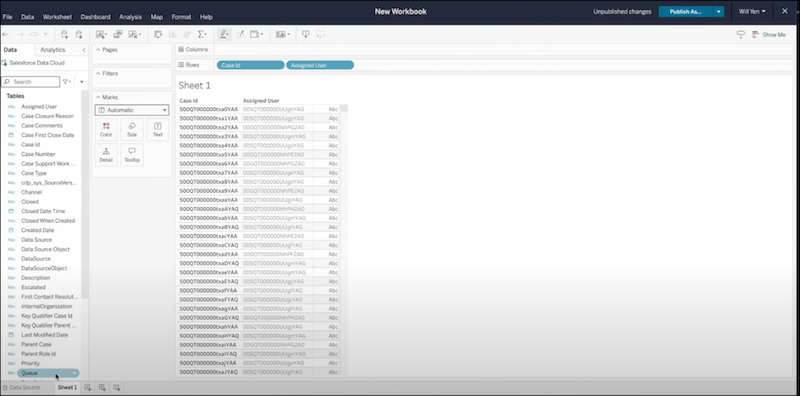Select the Escalated field

point(33,287)
